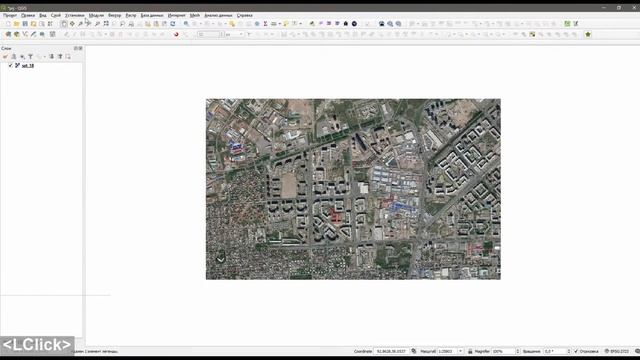Click the rotation (Вращение) value field

(x=555, y=351)
